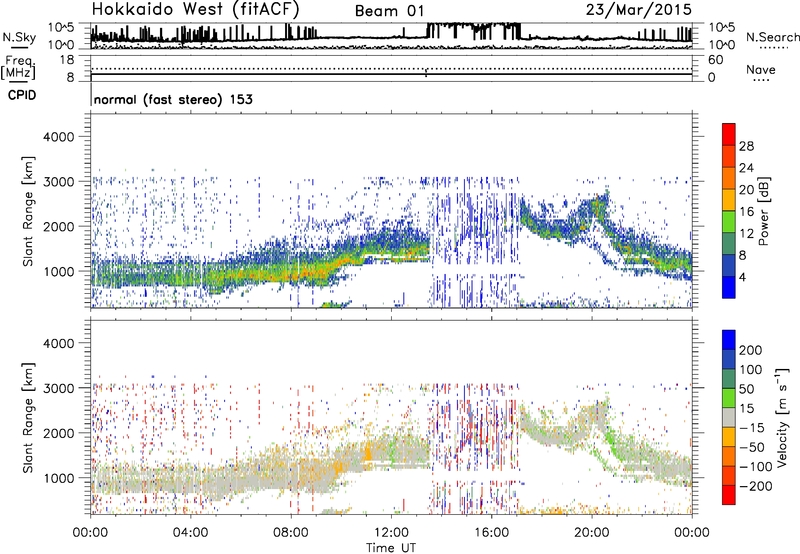Click the 'Time UT' axis label
The width and height of the screenshot is (800, 554).
(391, 547)
